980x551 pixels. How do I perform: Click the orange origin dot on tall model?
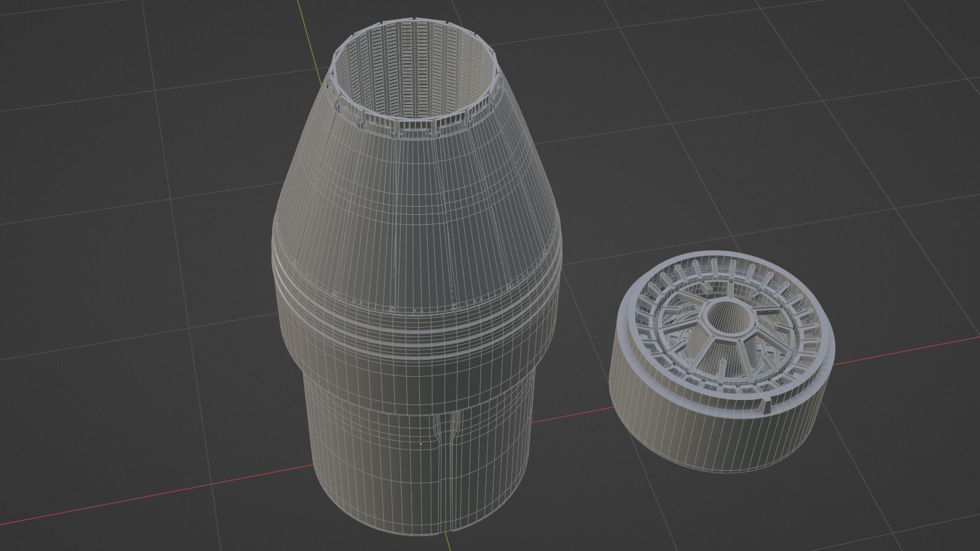tap(421, 444)
